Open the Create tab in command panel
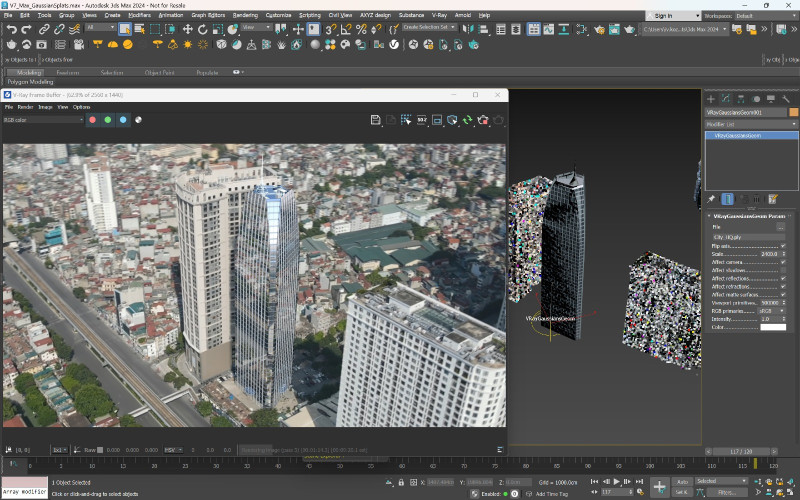This screenshot has height=500, width=800. pyautogui.click(x=710, y=99)
